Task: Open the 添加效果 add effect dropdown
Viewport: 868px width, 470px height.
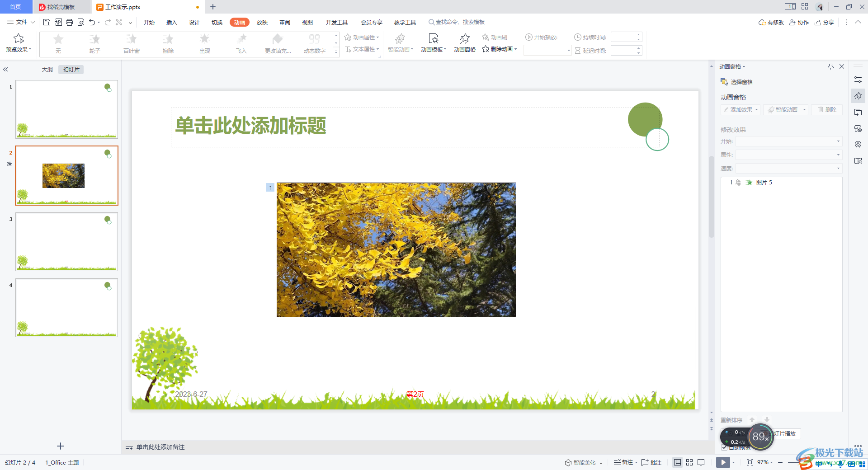Action: point(741,109)
